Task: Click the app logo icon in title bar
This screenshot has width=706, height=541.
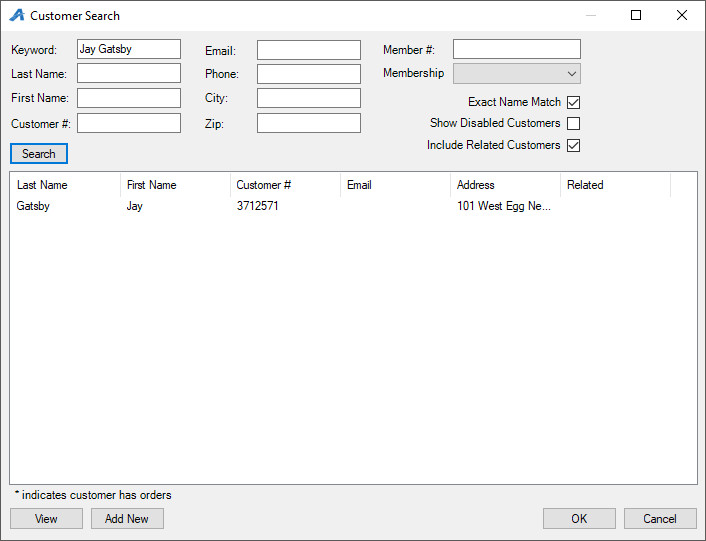Action: [17, 15]
